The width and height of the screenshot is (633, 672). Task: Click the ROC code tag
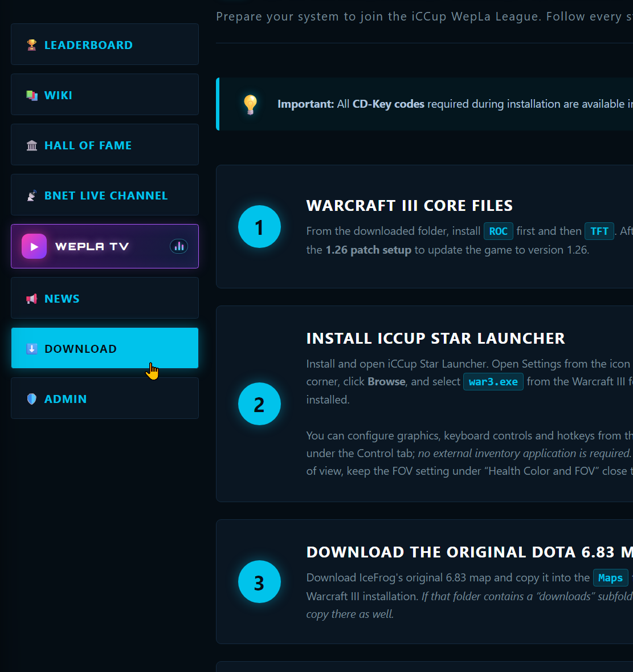coord(499,231)
